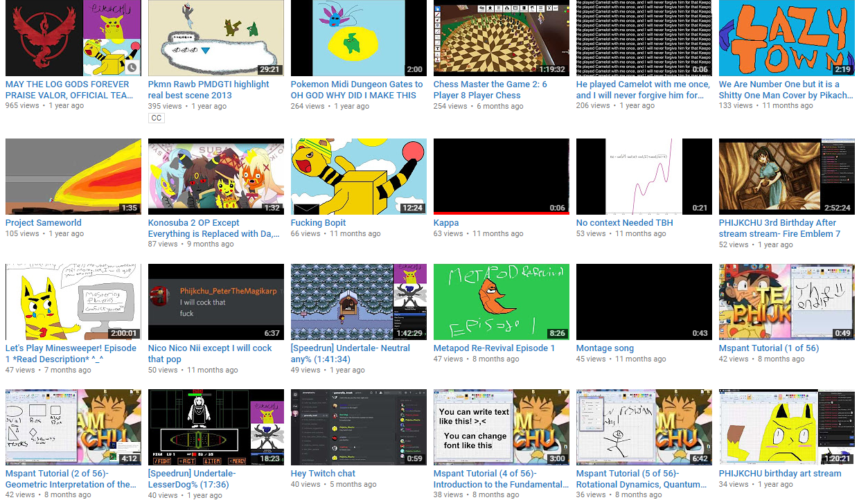
Task: Play the 'You can write text' thumbnail
Action: click(x=502, y=427)
